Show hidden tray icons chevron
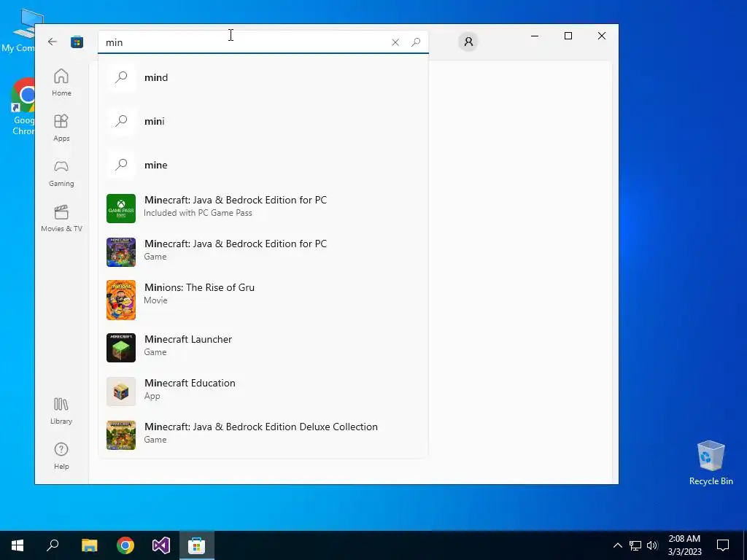The image size is (747, 560). (617, 545)
